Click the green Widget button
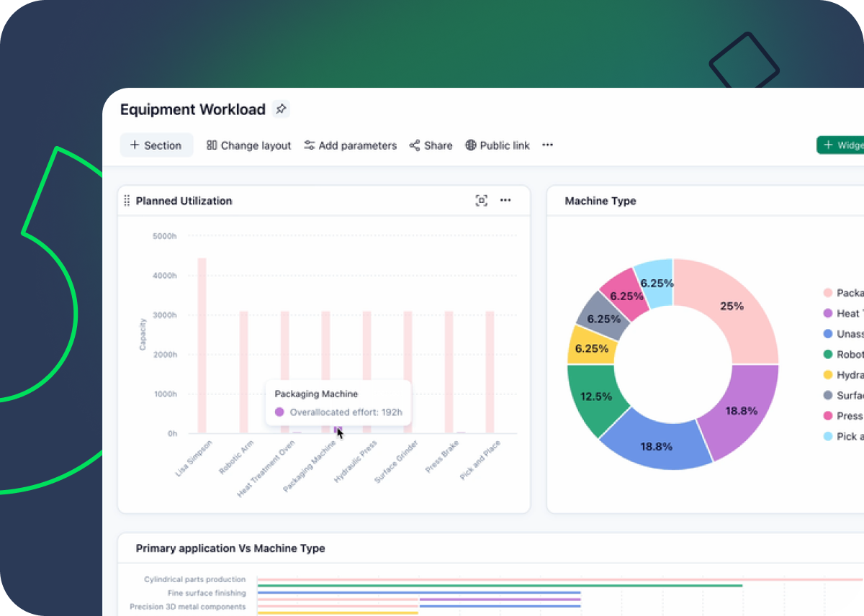Screen dimensions: 864x616 [x=840, y=145]
